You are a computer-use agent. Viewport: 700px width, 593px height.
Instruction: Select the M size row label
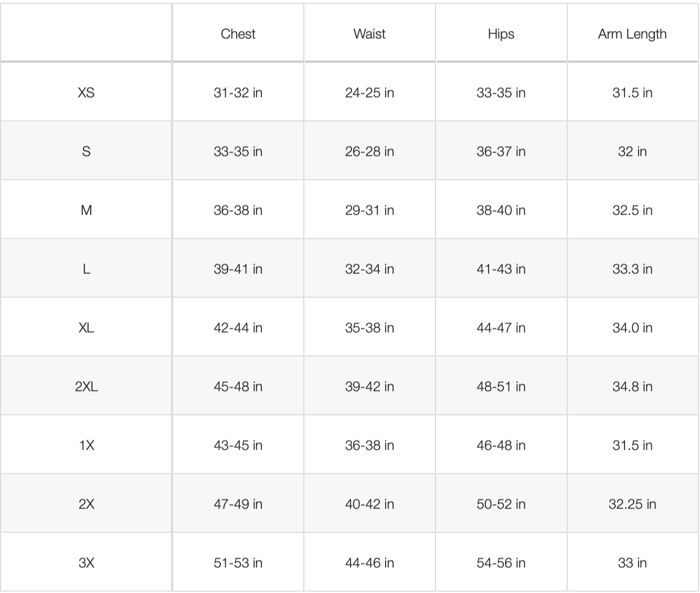(x=86, y=210)
